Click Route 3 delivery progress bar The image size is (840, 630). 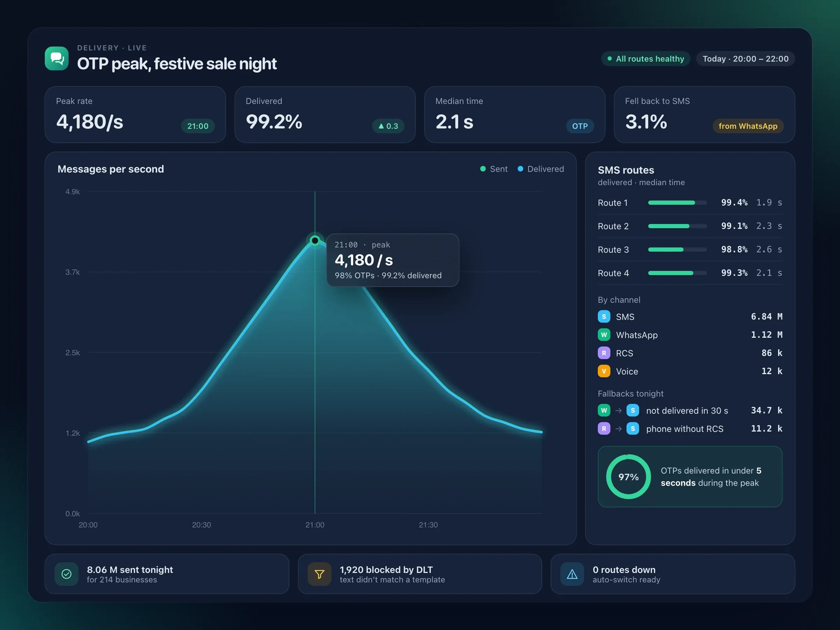pyautogui.click(x=678, y=250)
